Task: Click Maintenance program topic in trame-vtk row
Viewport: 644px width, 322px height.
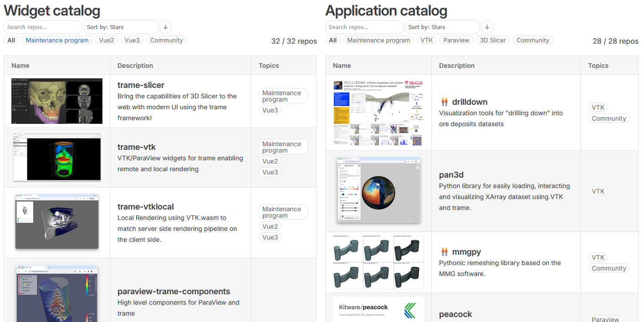Action: (x=283, y=147)
